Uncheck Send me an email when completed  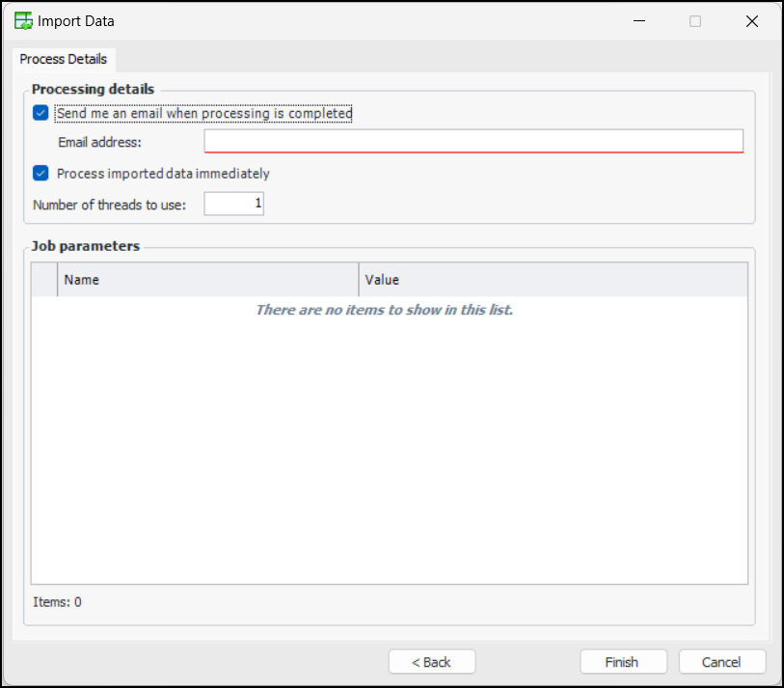pyautogui.click(x=41, y=113)
